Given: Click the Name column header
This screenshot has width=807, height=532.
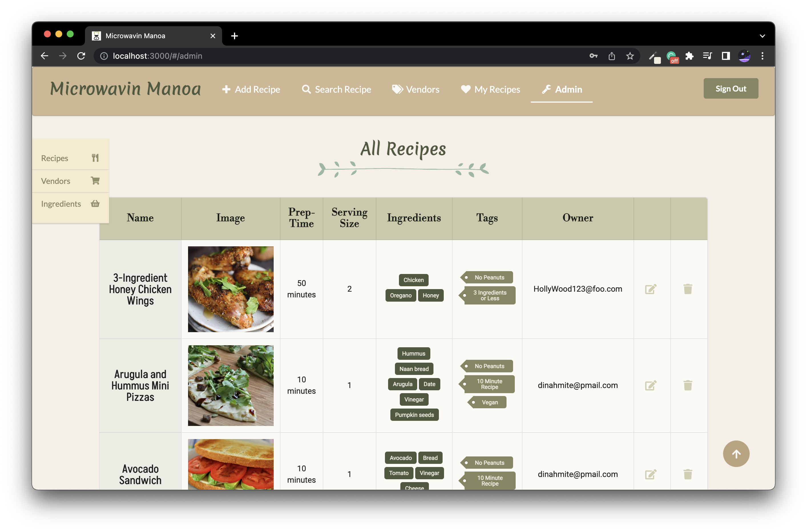Looking at the screenshot, I should pyautogui.click(x=140, y=218).
